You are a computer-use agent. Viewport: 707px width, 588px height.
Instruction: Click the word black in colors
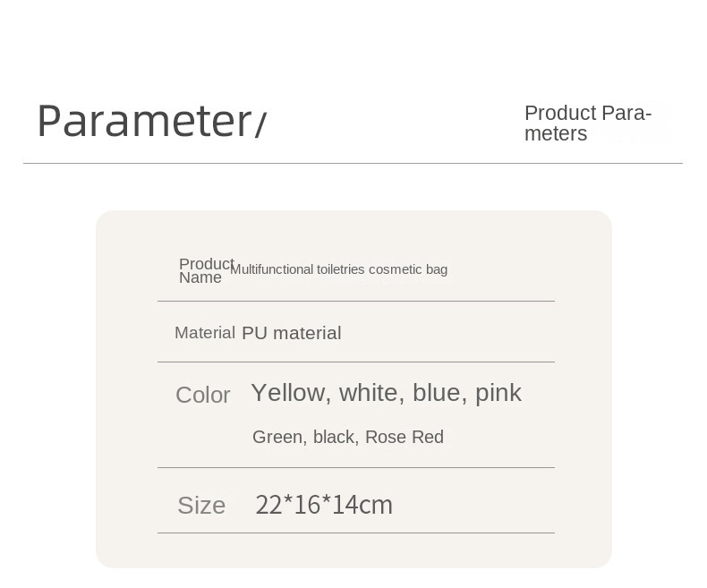335,437
